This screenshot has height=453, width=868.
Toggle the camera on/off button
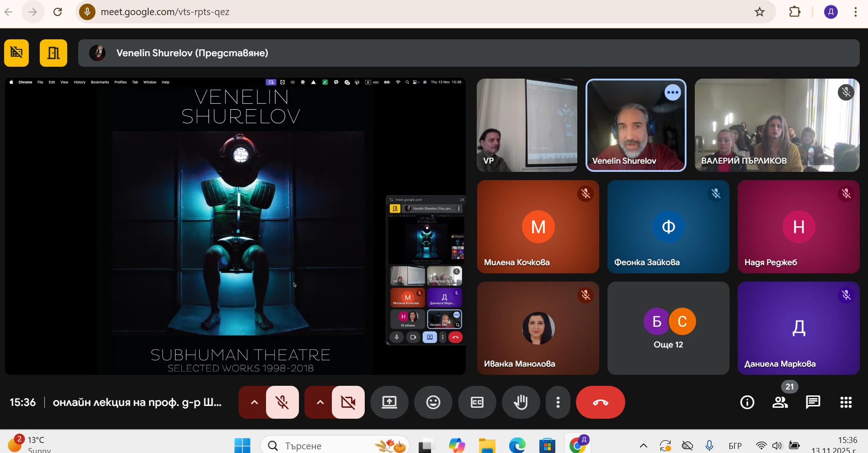click(x=348, y=402)
